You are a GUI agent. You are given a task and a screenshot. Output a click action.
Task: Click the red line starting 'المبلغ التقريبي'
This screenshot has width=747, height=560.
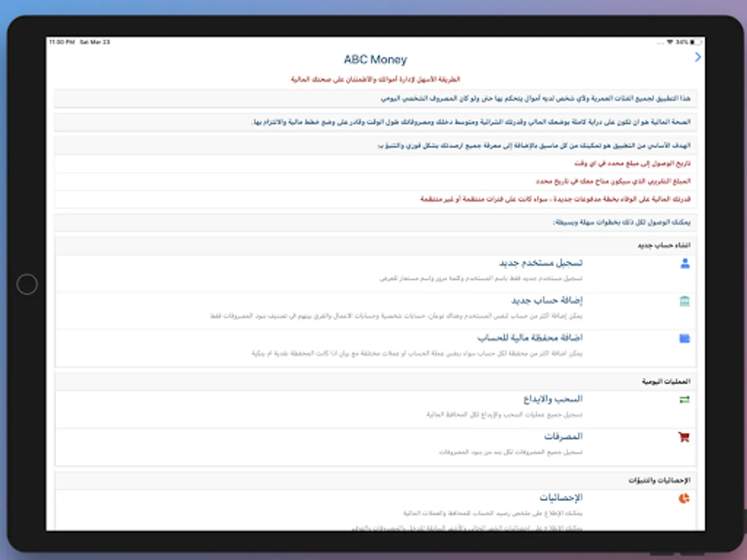[613, 181]
